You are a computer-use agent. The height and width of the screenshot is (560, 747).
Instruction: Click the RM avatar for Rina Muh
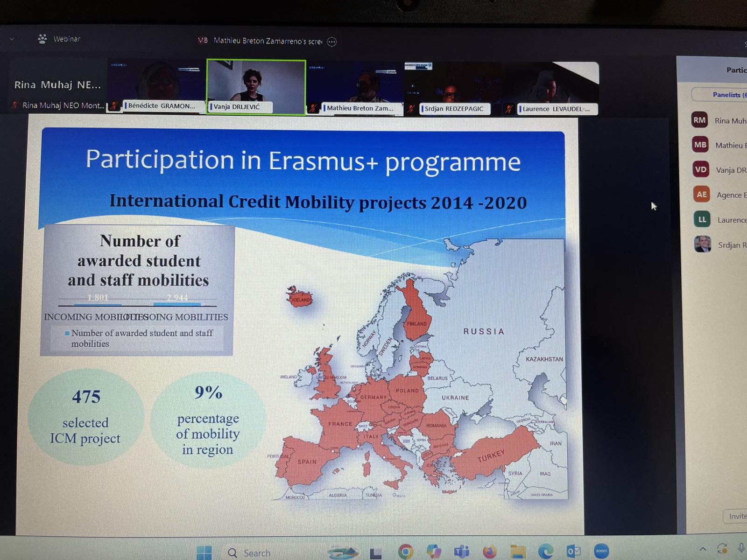(699, 120)
